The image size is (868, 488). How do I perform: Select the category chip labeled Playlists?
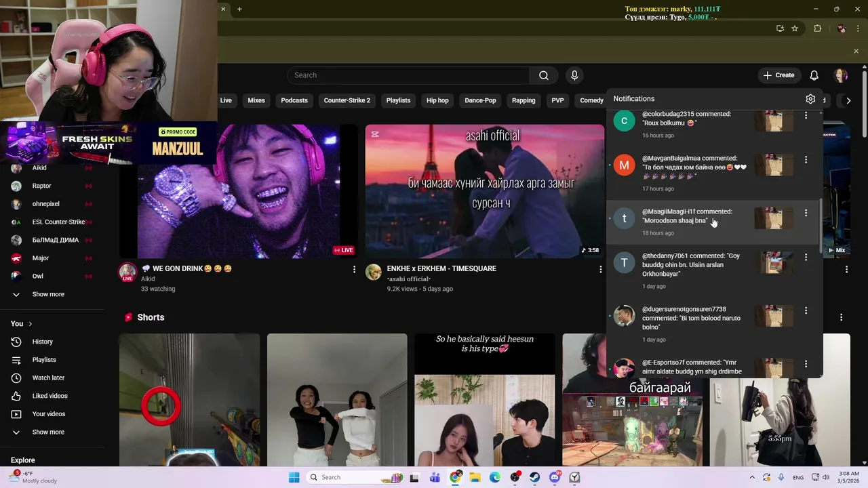tap(398, 100)
